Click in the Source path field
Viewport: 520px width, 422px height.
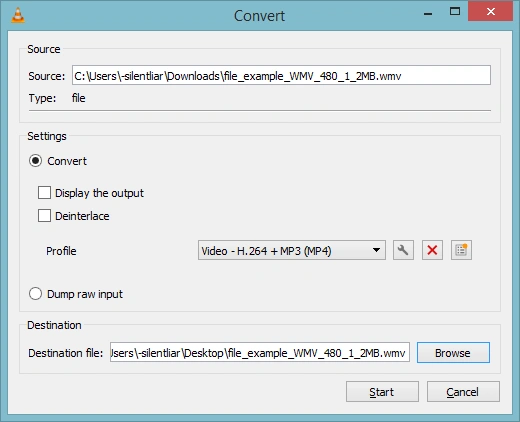point(281,75)
